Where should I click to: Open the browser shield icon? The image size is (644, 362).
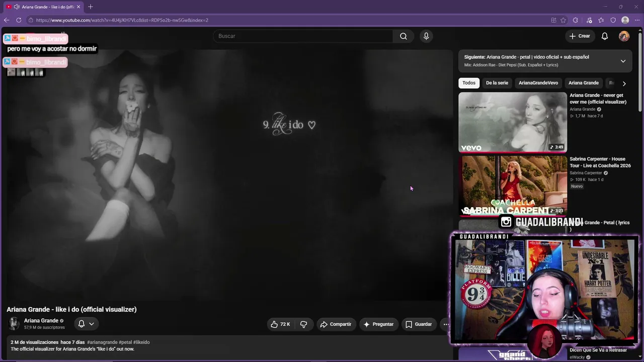coord(613,20)
